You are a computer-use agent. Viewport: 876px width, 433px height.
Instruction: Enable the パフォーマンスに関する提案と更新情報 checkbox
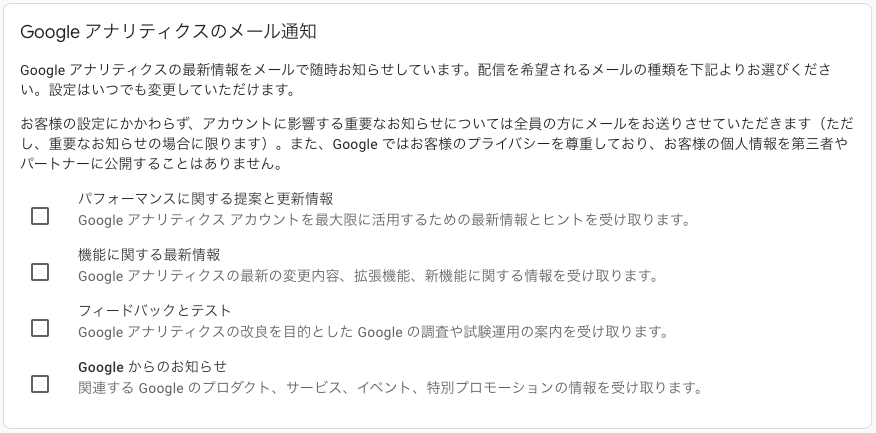click(x=40, y=216)
